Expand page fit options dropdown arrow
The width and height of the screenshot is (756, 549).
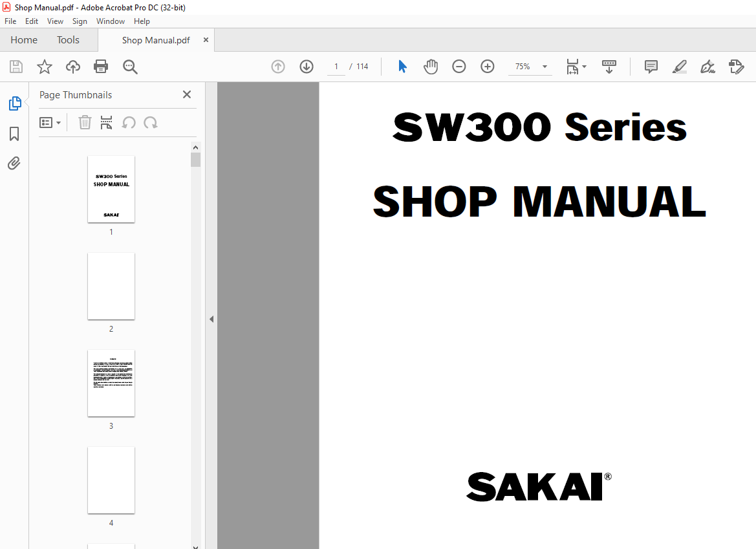[585, 67]
